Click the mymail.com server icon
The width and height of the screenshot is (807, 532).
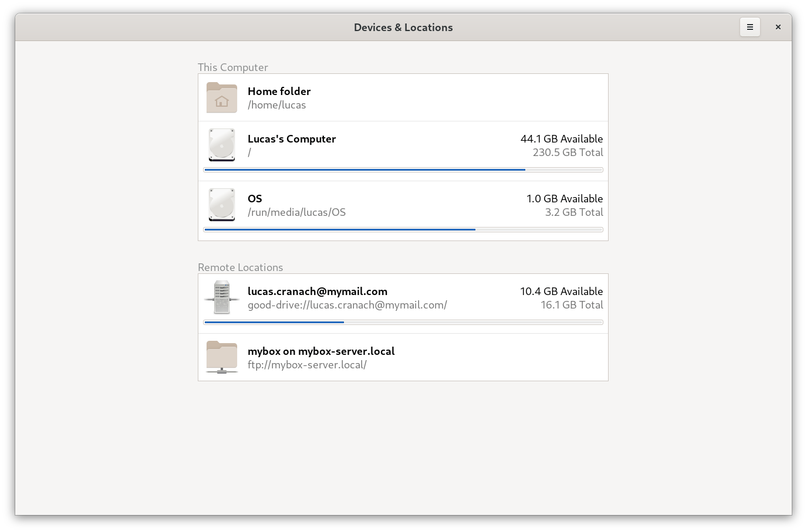pos(222,297)
